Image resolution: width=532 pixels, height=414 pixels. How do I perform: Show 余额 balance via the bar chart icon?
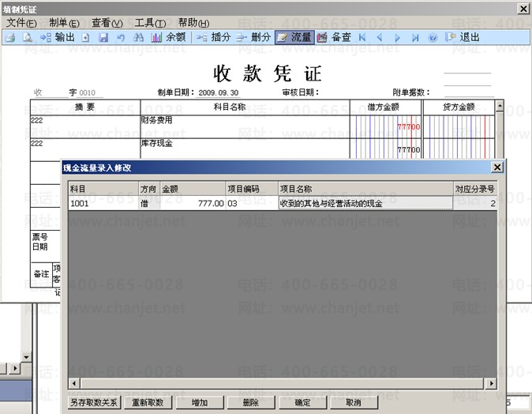pos(169,37)
